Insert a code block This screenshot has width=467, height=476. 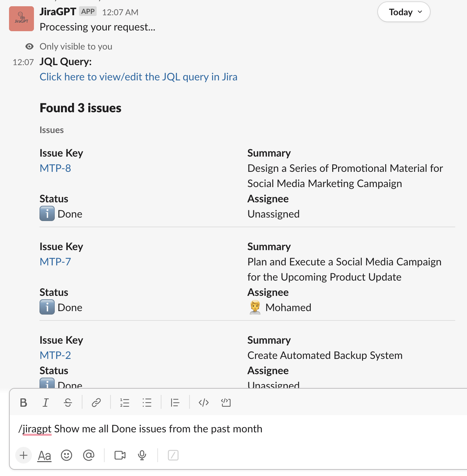tap(226, 403)
